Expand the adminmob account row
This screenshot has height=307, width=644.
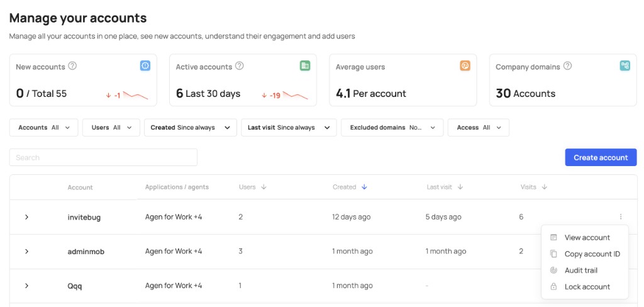[x=26, y=251]
